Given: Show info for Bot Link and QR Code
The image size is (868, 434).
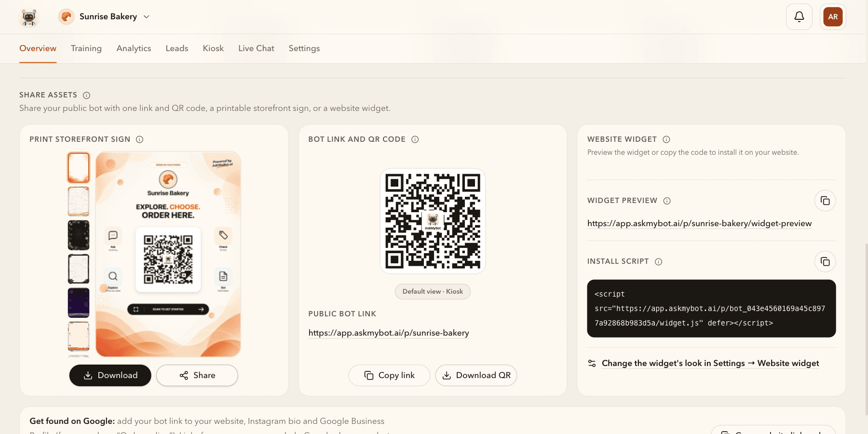Looking at the screenshot, I should (415, 139).
